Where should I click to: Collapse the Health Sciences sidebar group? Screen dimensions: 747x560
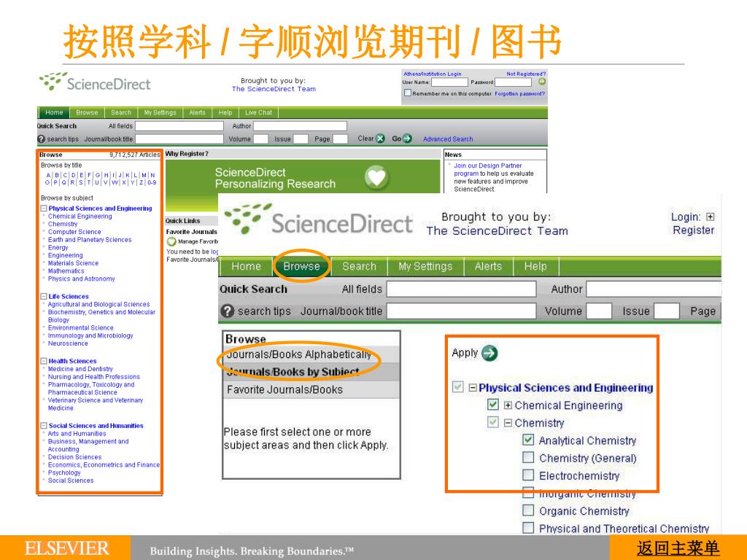click(44, 361)
